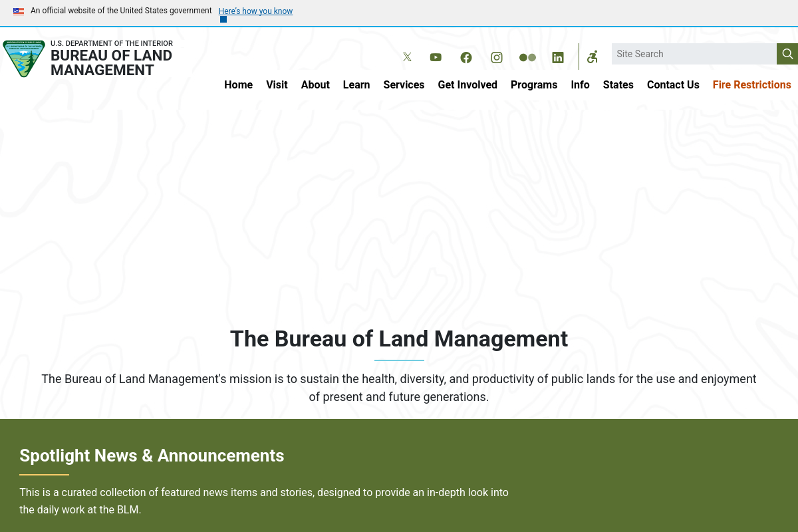Open the YouTube social icon

tap(436, 57)
